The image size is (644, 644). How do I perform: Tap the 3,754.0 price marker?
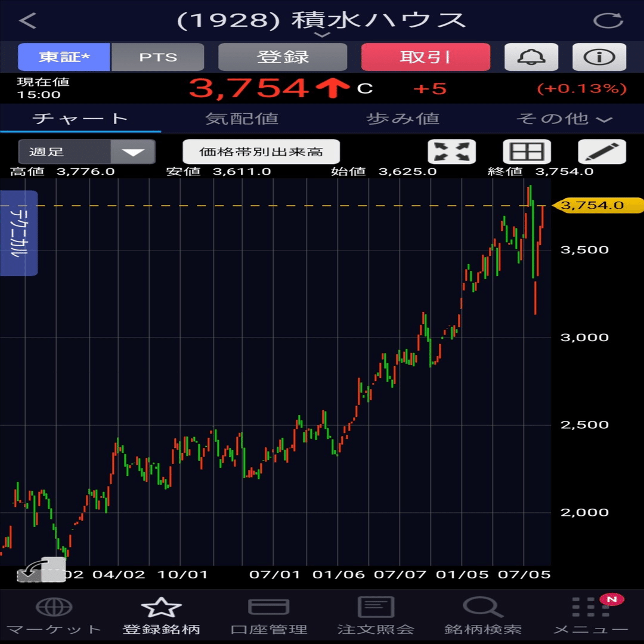tap(597, 205)
